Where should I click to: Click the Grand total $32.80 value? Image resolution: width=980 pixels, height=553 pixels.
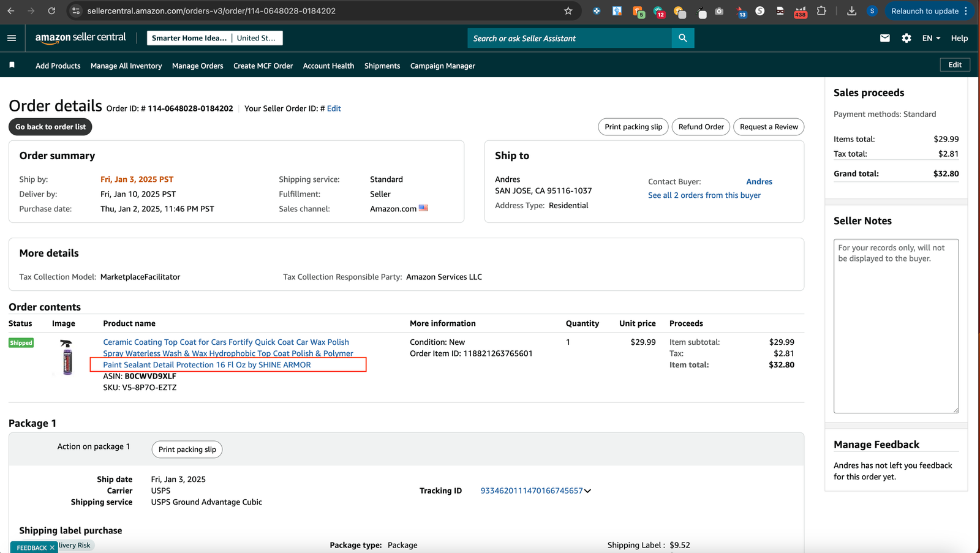point(946,174)
